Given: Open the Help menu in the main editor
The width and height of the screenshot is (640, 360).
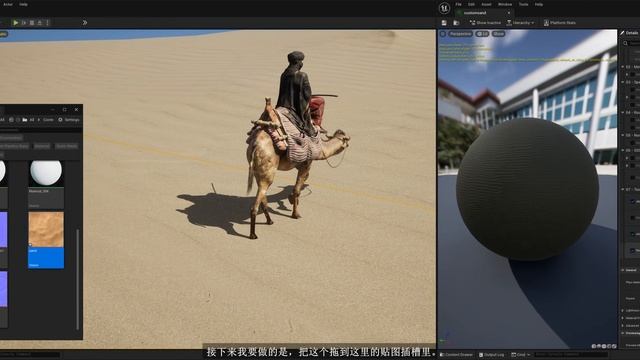Looking at the screenshot, I should pyautogui.click(x=23, y=4).
